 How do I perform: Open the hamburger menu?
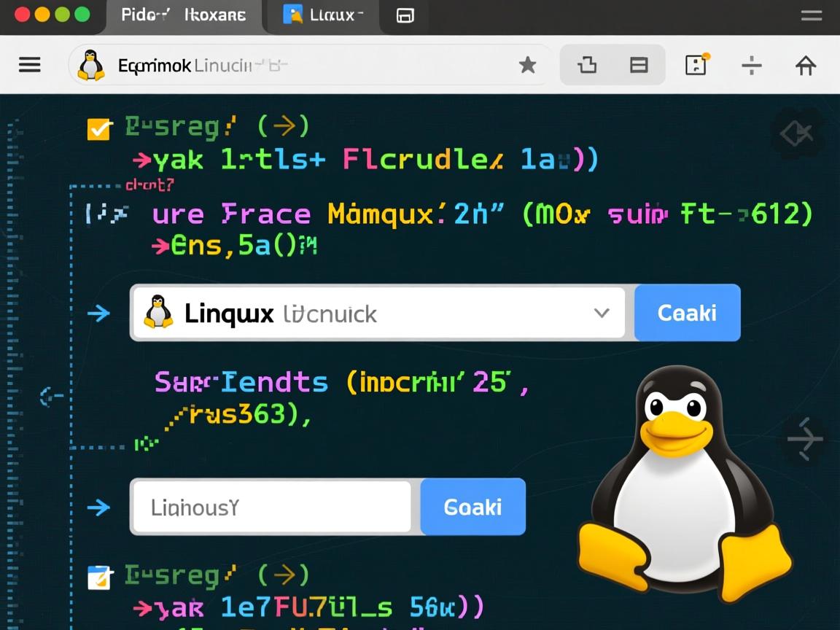pyautogui.click(x=29, y=64)
